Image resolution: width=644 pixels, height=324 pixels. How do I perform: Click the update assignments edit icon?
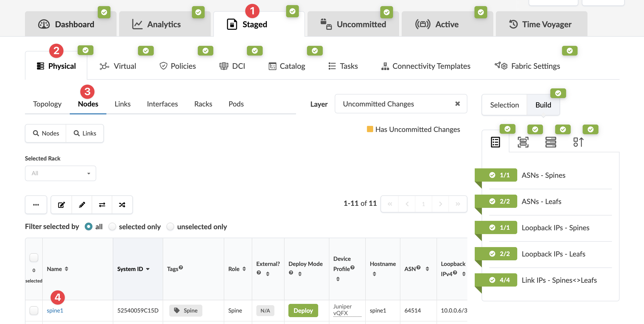coord(61,205)
